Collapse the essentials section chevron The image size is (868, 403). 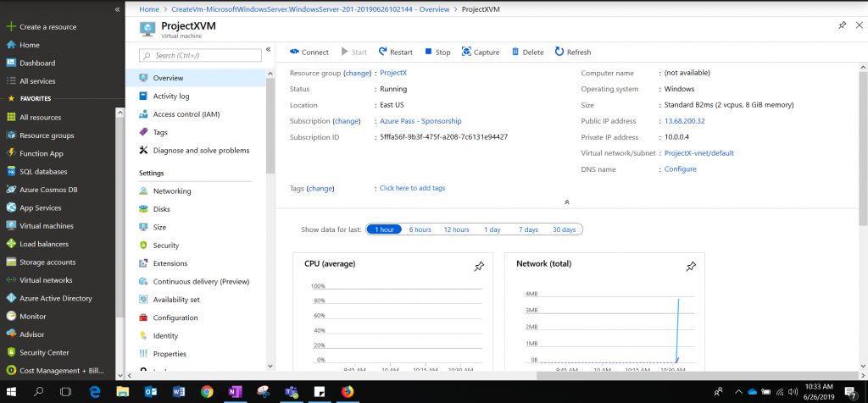point(567,202)
